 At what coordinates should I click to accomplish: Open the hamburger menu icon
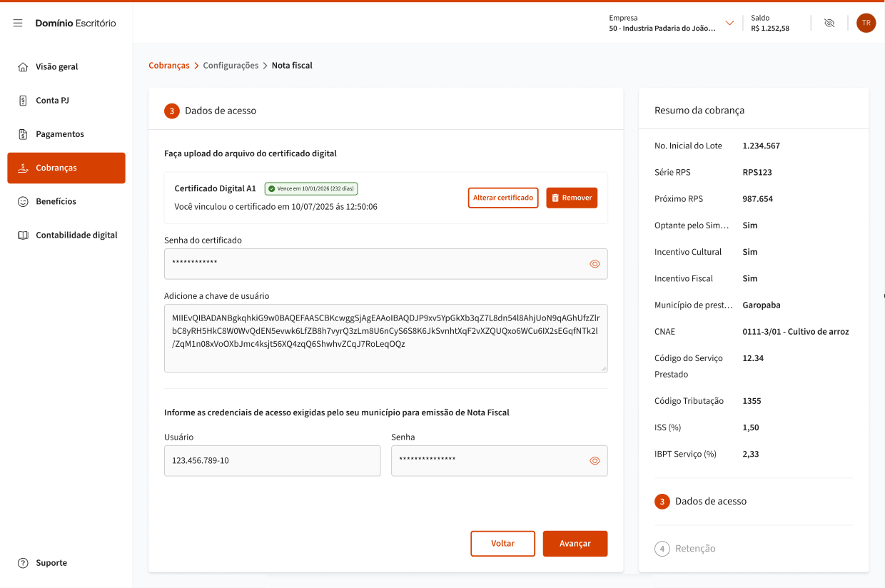point(18,24)
